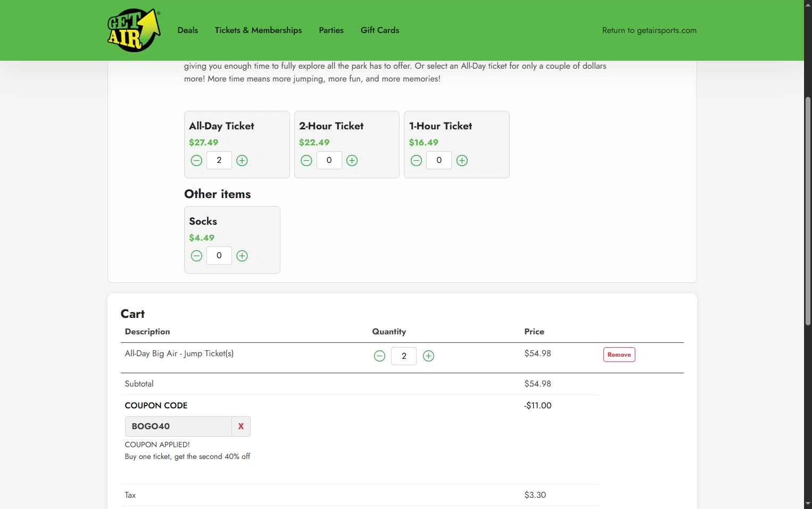Click the Quantity column header
Screen dimensions: 812x509
click(389, 332)
